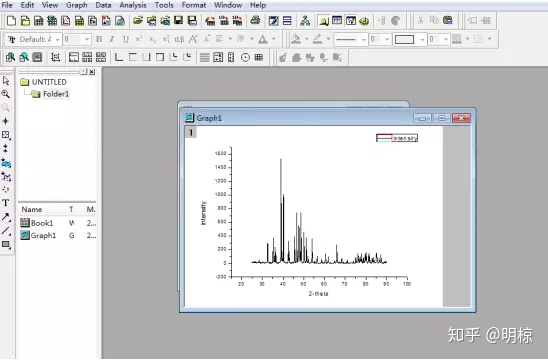Insert Greek symbols button

pyautogui.click(x=179, y=39)
